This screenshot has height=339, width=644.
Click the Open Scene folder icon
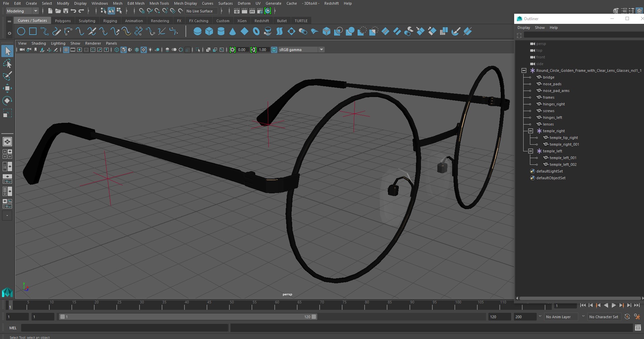(x=58, y=11)
